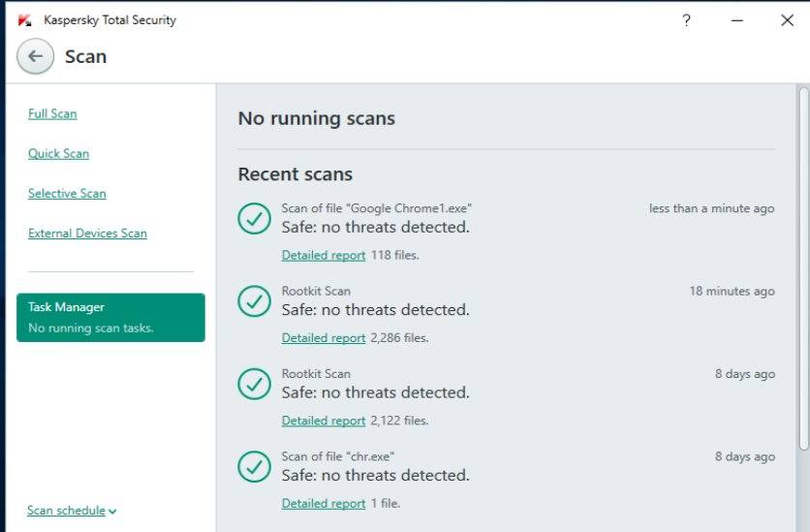Open Detailed report for 2,286 files scan
Viewport: 810px width, 532px height.
click(x=323, y=338)
